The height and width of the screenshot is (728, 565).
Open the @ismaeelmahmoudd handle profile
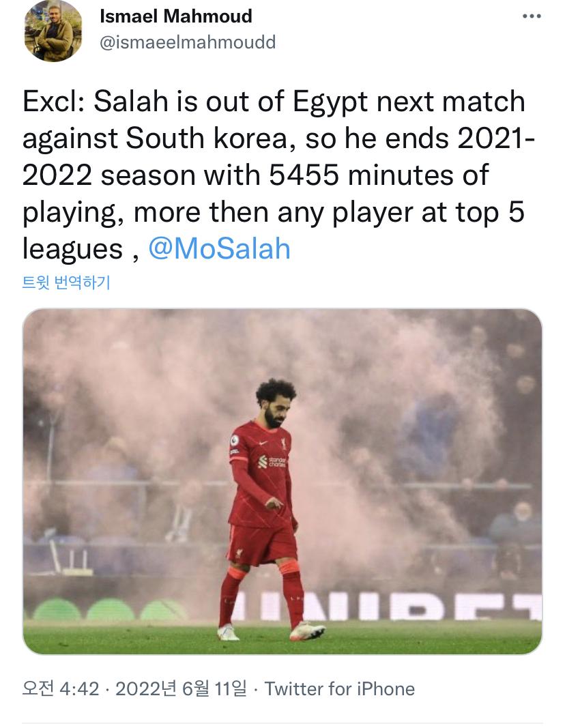[188, 42]
